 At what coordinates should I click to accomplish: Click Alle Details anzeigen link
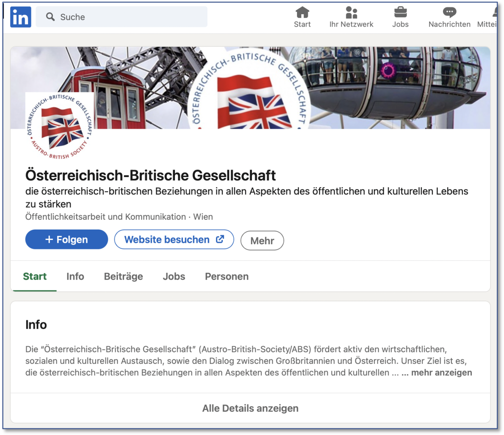(x=250, y=408)
